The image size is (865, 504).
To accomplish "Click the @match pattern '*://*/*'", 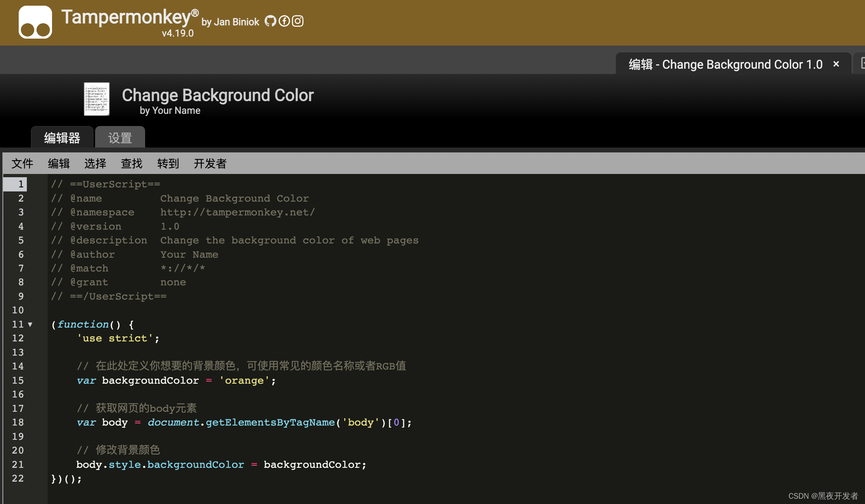I will (x=183, y=268).
